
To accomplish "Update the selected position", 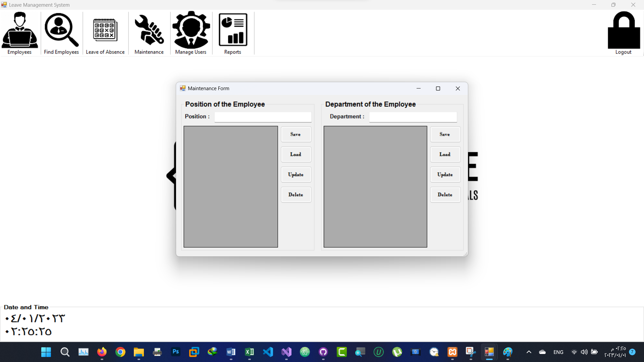I will pyautogui.click(x=296, y=175).
